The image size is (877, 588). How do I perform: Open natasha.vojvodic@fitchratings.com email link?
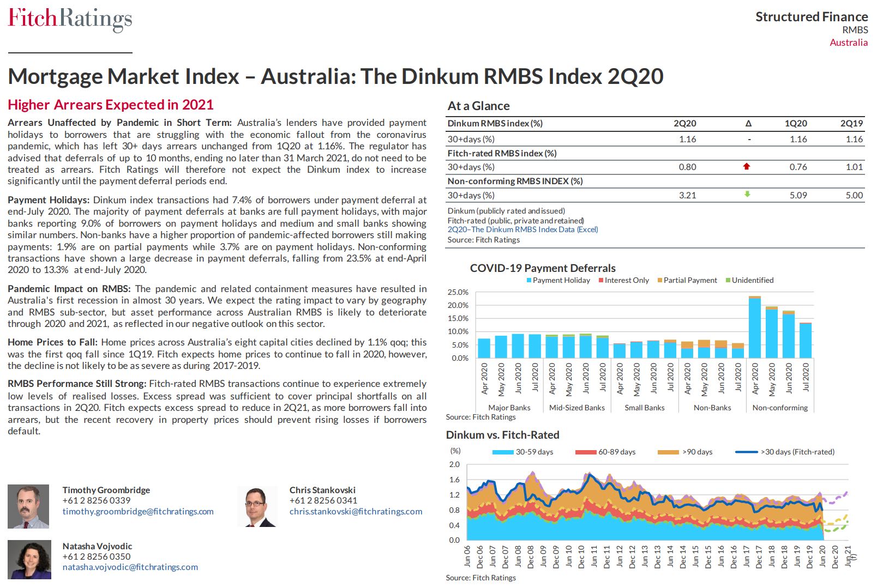[x=130, y=567]
